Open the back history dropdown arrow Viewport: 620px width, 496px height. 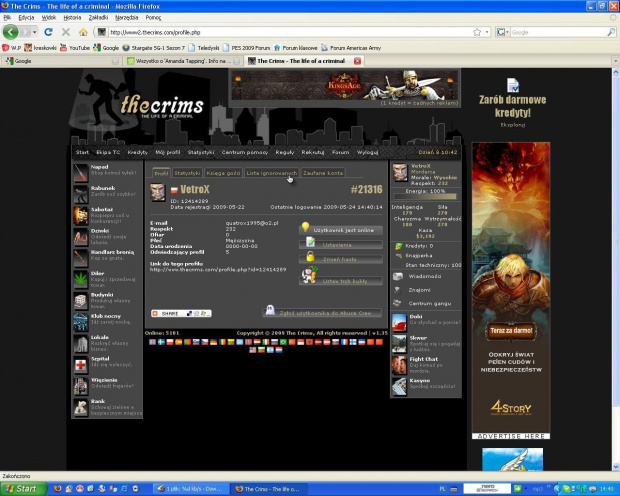click(x=34, y=32)
